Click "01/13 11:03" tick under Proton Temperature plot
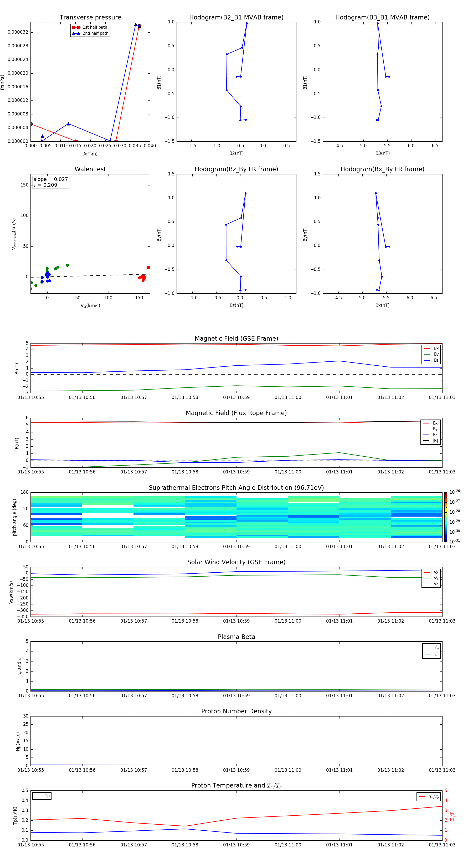Viewport: 473px width, 868px height. tap(442, 845)
